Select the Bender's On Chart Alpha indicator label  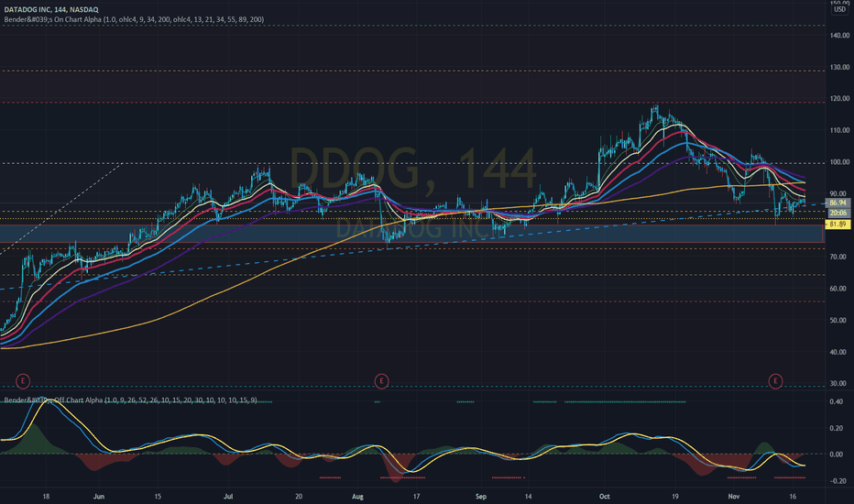tap(134, 19)
